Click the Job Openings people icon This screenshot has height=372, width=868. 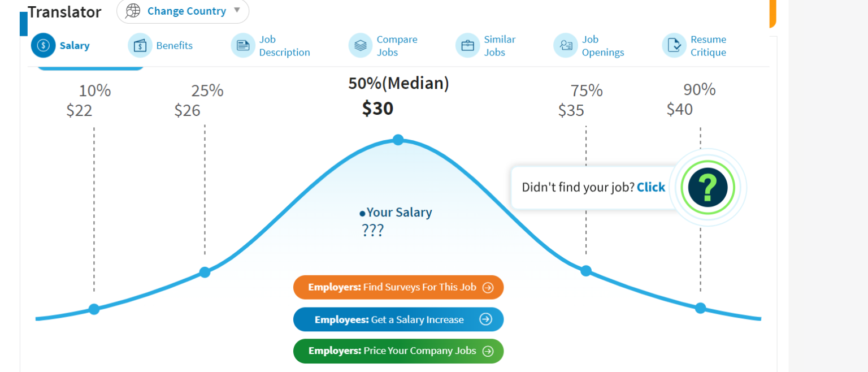click(x=566, y=45)
